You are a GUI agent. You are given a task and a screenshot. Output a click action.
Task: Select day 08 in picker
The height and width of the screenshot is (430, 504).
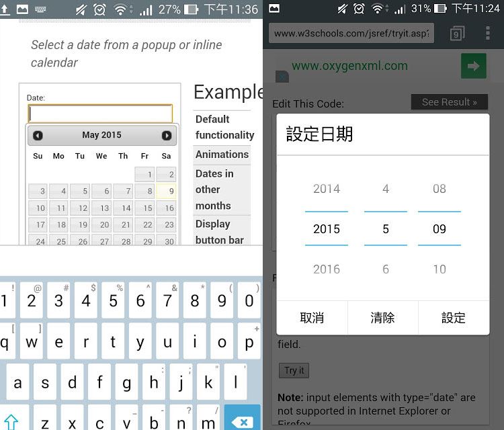click(x=439, y=188)
